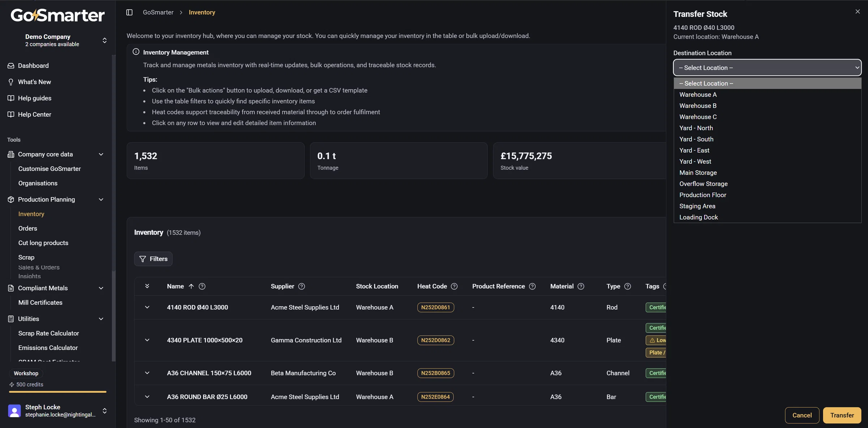Go to GoSmarter breadcrumb link
This screenshot has height=428, width=868.
tap(158, 12)
